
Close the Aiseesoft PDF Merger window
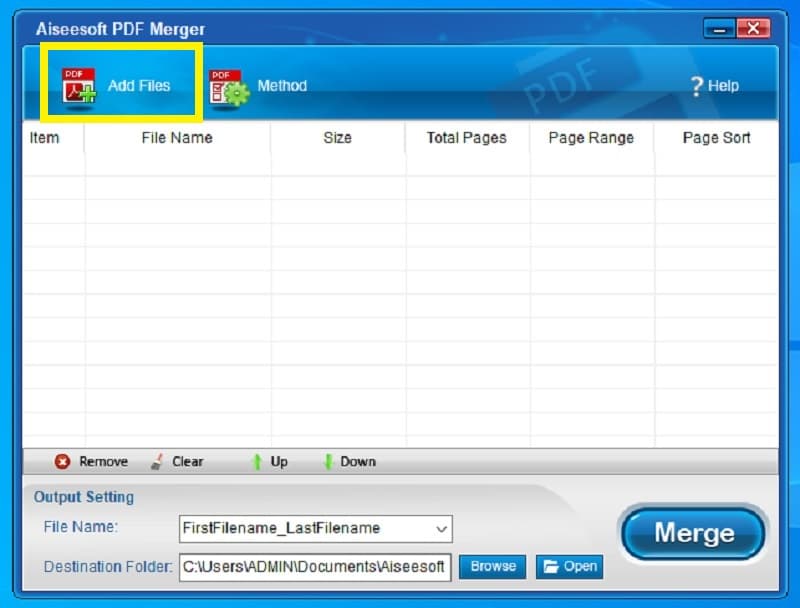coord(753,29)
